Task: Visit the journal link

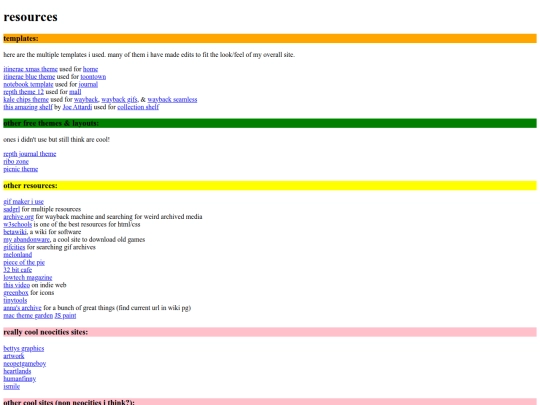Action: [x=88, y=84]
